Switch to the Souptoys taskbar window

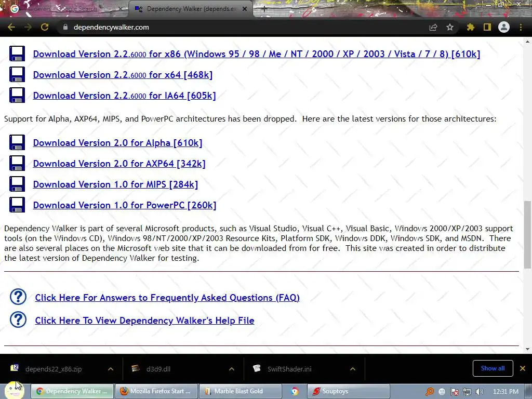click(349, 391)
